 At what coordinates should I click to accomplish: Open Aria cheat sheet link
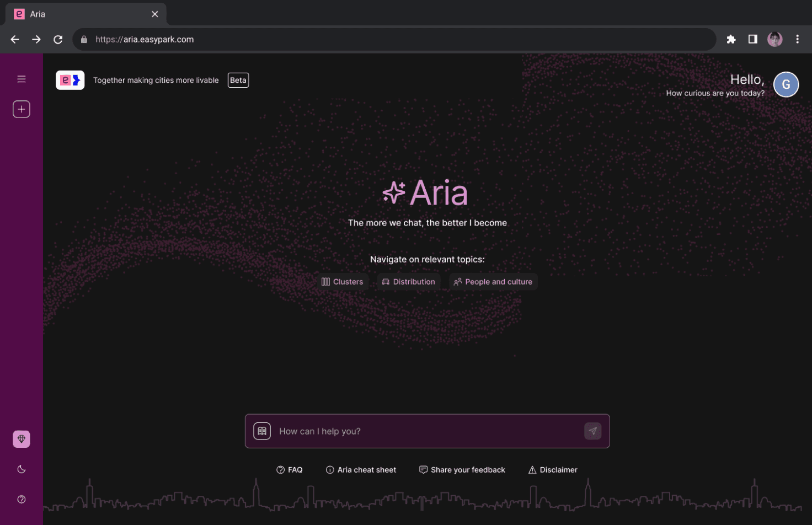(x=361, y=470)
